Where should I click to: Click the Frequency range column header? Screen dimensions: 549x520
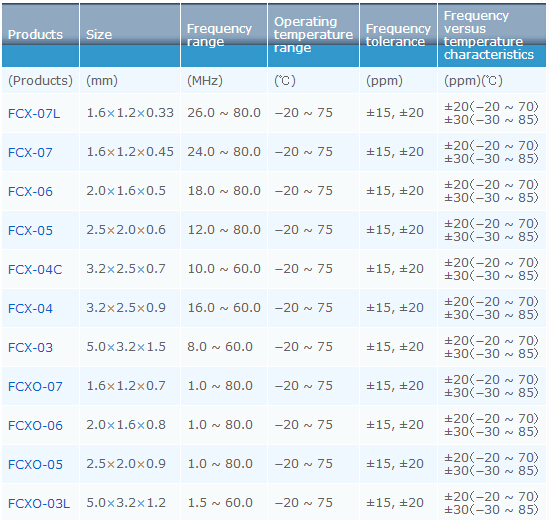coord(224,35)
